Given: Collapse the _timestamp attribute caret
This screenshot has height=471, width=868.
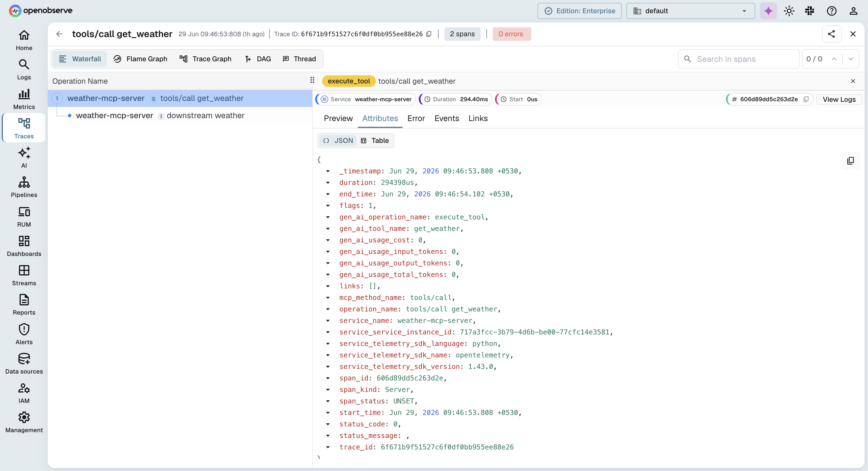Looking at the screenshot, I should click(x=328, y=171).
